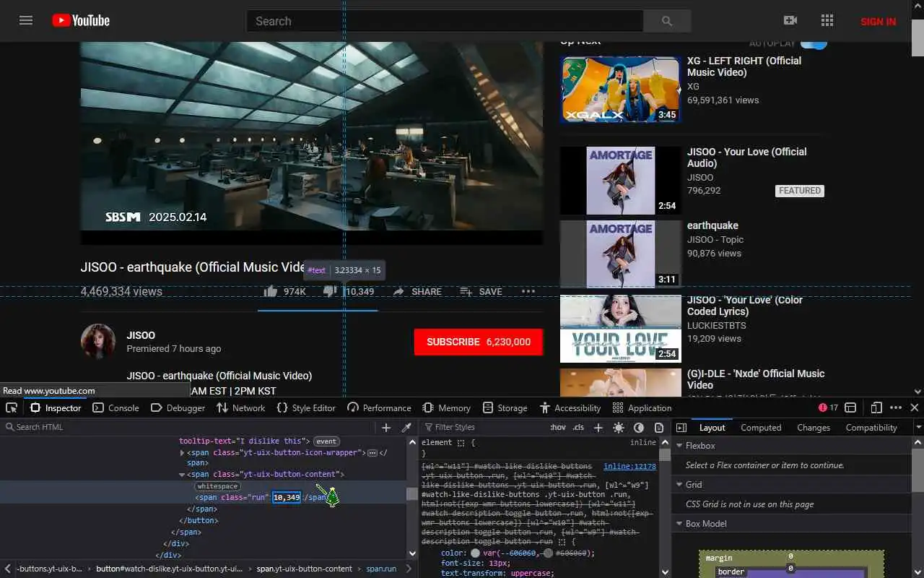Select the Computed sidebar tab
This screenshot has width=924, height=578.
click(x=761, y=428)
